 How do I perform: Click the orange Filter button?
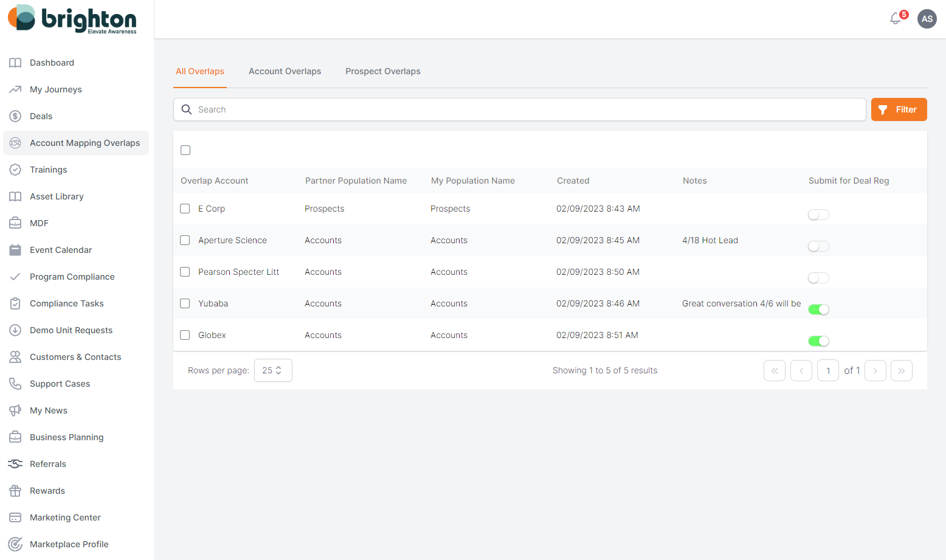(899, 109)
